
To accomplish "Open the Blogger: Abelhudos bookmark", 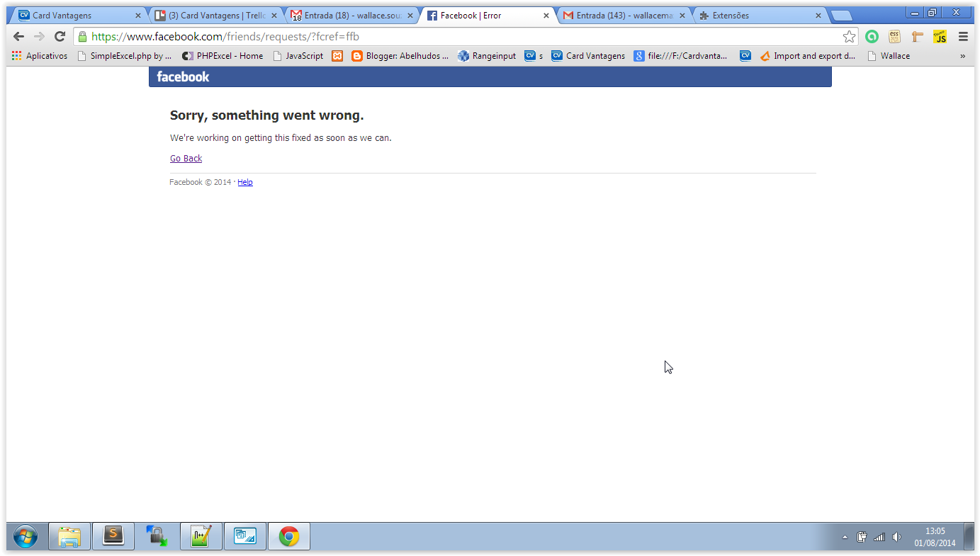I will click(400, 56).
